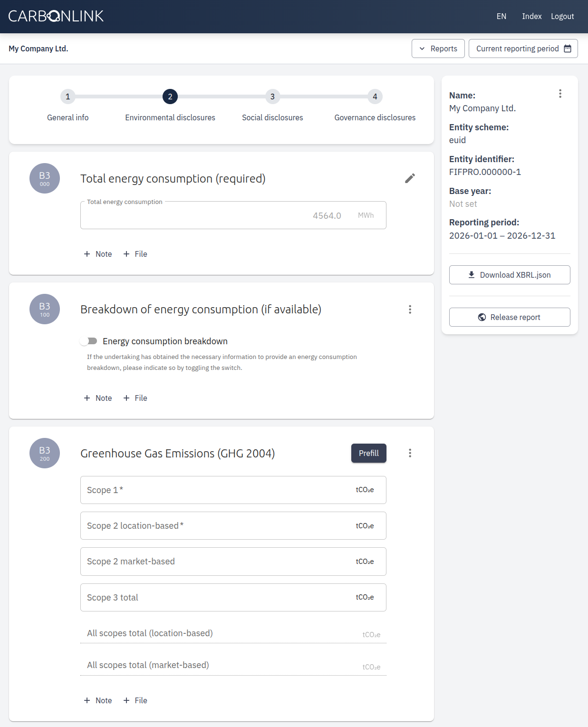Viewport: 588px width, 727px height.
Task: Click the B3 200 badge circle
Action: pos(45,453)
